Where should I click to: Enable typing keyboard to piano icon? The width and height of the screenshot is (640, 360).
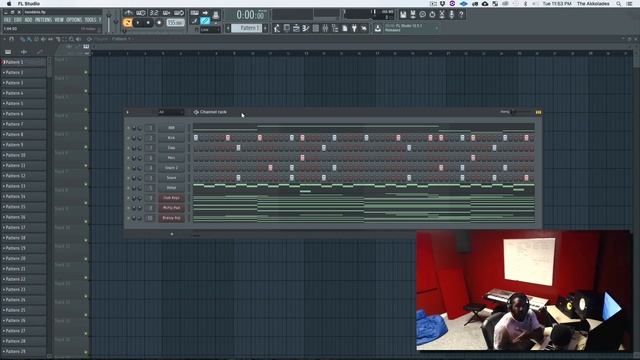click(x=195, y=13)
